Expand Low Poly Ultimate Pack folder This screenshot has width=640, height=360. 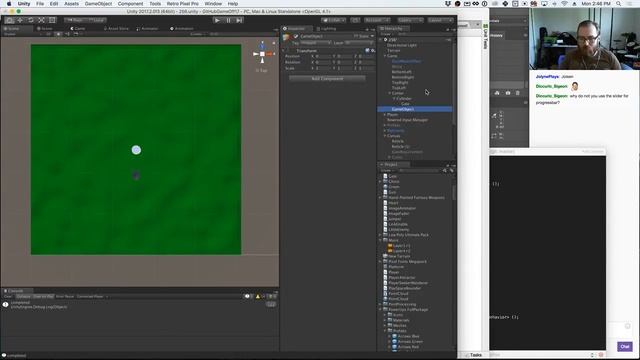(x=380, y=235)
